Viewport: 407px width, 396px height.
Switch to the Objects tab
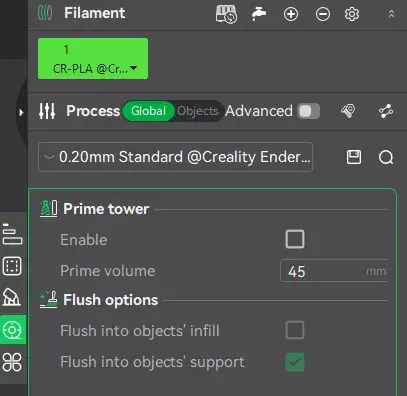[x=198, y=111]
